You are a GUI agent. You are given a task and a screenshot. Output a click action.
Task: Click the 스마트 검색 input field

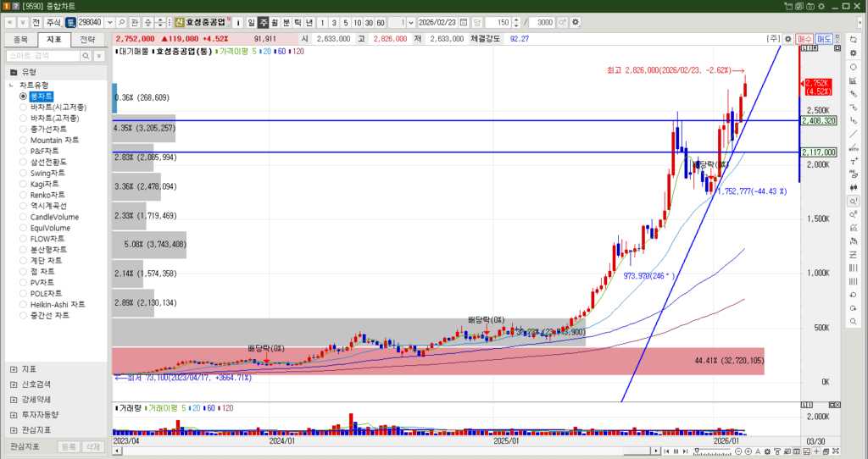pos(42,55)
